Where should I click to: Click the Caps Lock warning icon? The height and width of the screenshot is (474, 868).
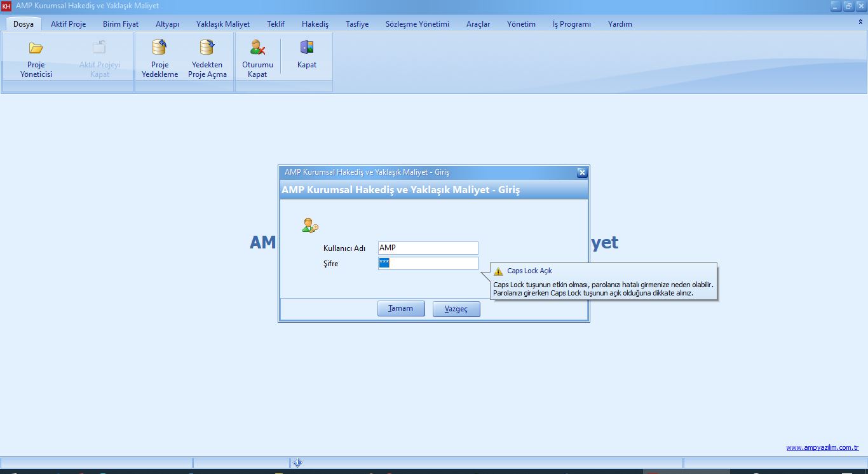[498, 271]
